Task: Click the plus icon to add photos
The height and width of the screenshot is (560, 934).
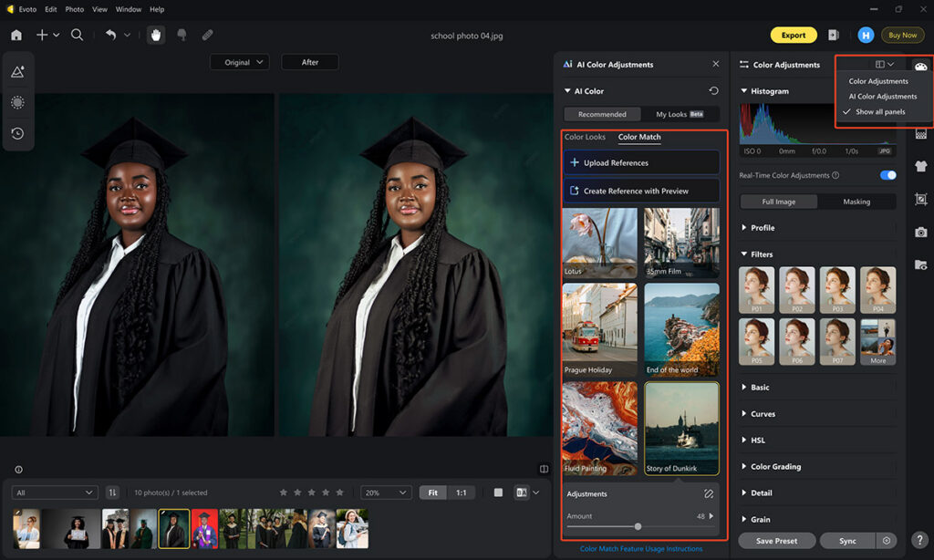Action: 42,36
